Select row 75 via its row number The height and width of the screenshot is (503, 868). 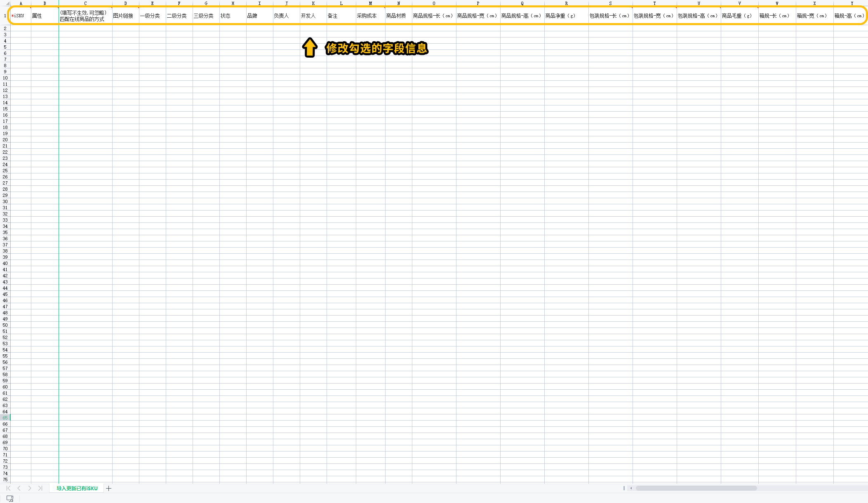[5, 480]
